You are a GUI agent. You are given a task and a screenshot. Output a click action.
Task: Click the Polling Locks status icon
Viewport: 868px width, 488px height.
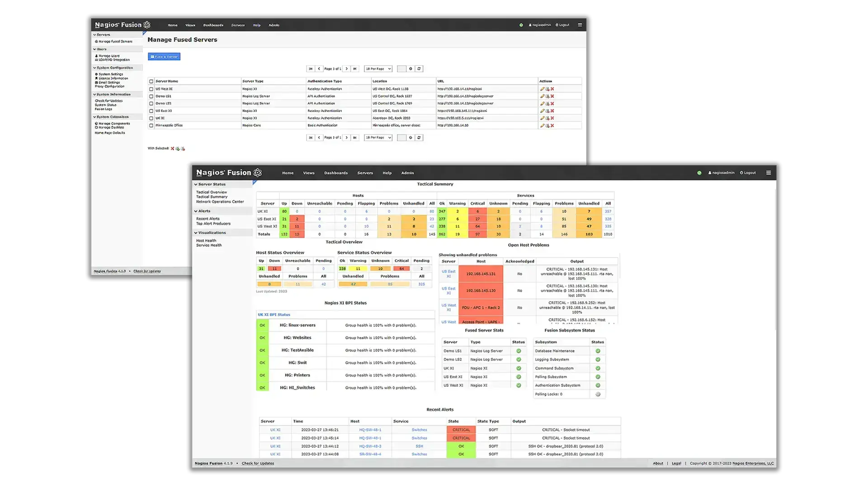(x=598, y=394)
